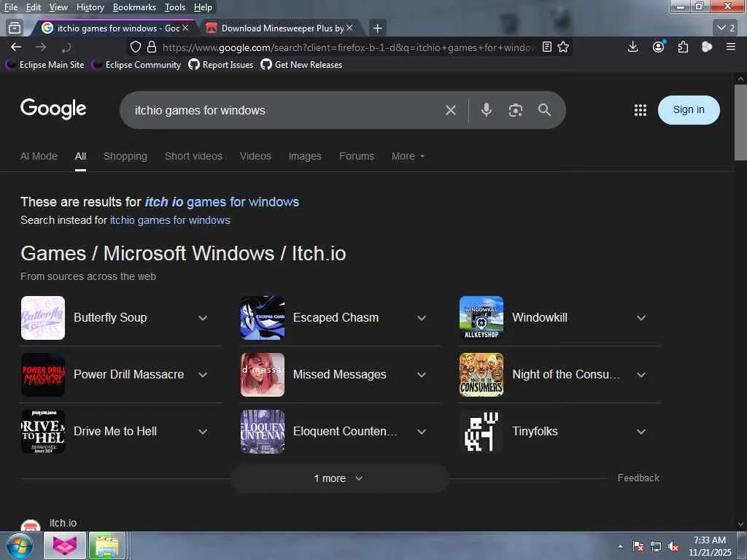Image resolution: width=747 pixels, height=560 pixels.
Task: Close the itchio games Google tab
Action: pos(185,28)
